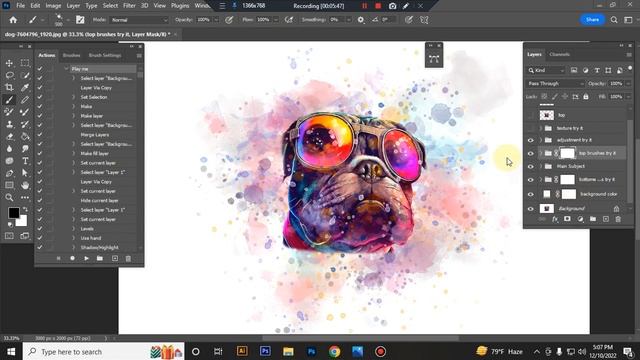Select the Zoom tool
Image resolution: width=640 pixels, height=360 pixels.
[x=9, y=198]
